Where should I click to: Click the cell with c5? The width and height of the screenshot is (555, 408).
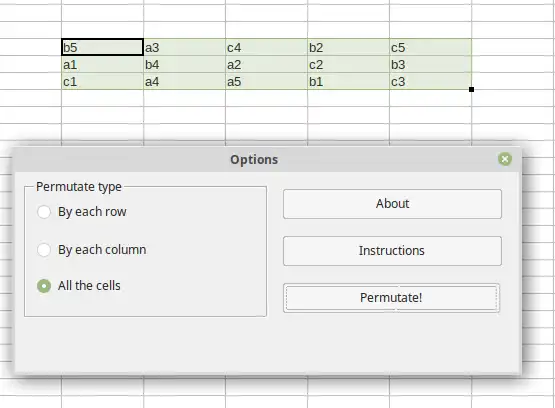click(x=430, y=47)
